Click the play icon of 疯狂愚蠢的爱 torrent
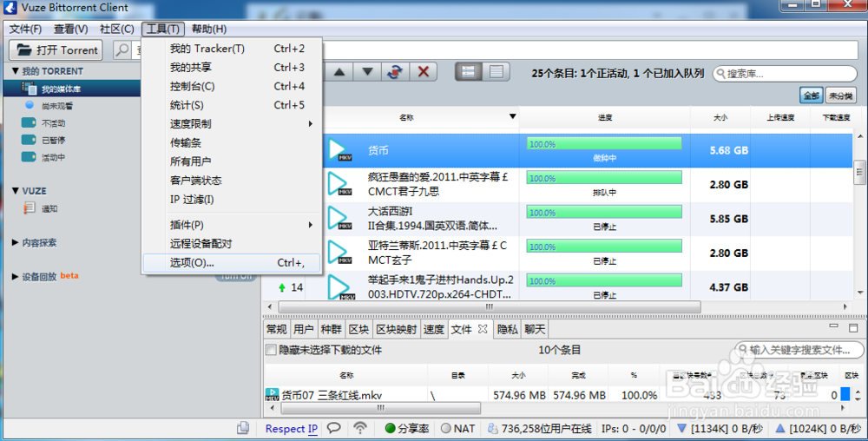The height and width of the screenshot is (441, 868). [x=339, y=184]
